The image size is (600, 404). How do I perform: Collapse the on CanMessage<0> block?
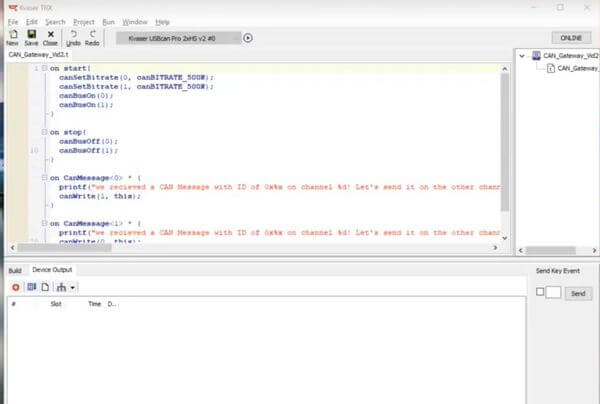point(44,178)
